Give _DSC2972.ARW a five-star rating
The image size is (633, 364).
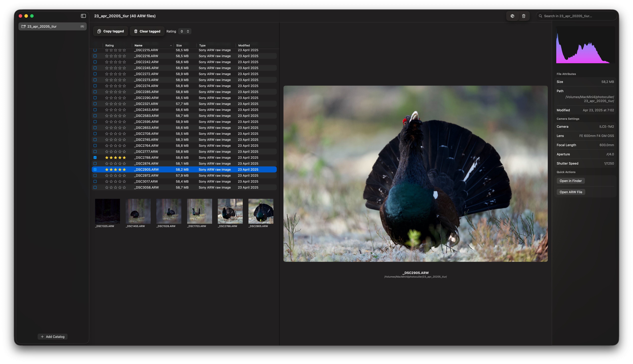[x=125, y=175]
